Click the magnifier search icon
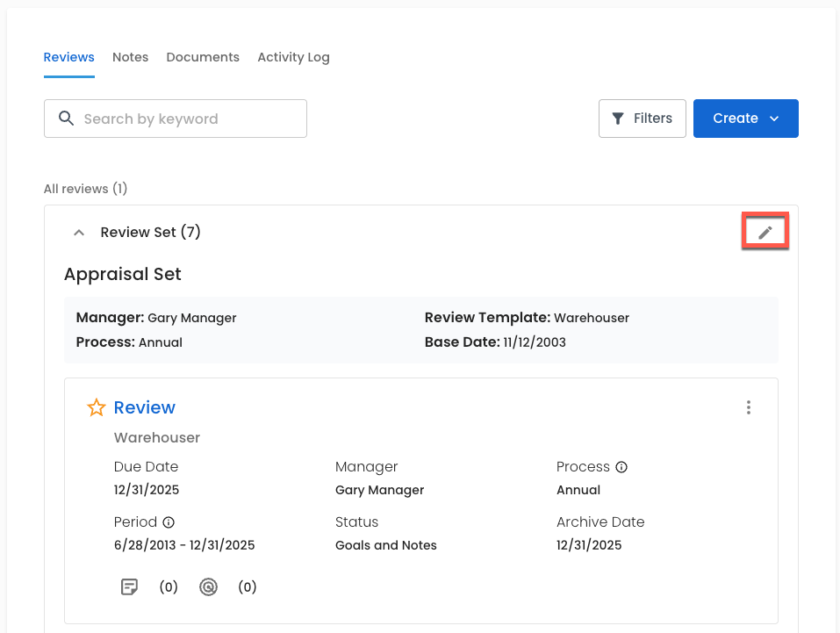 (x=66, y=119)
